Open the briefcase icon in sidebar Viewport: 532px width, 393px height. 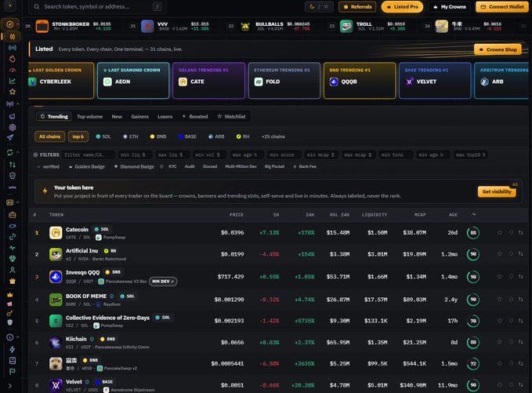pyautogui.click(x=13, y=215)
